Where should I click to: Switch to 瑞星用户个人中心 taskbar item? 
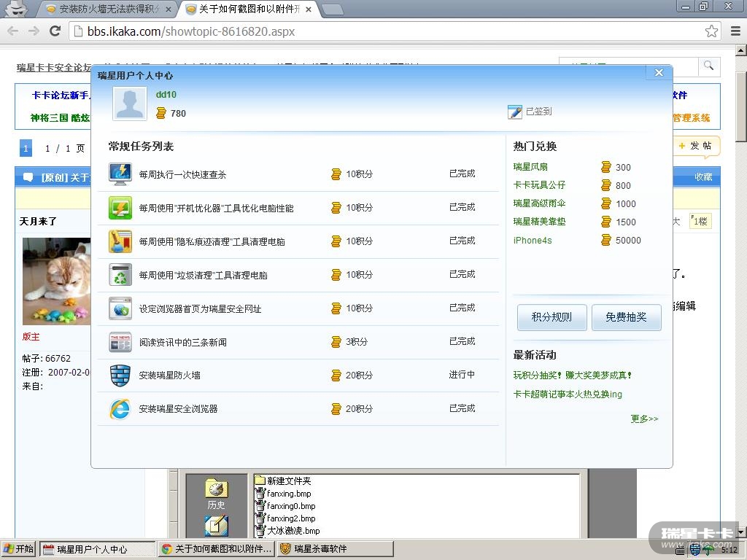pyautogui.click(x=98, y=549)
